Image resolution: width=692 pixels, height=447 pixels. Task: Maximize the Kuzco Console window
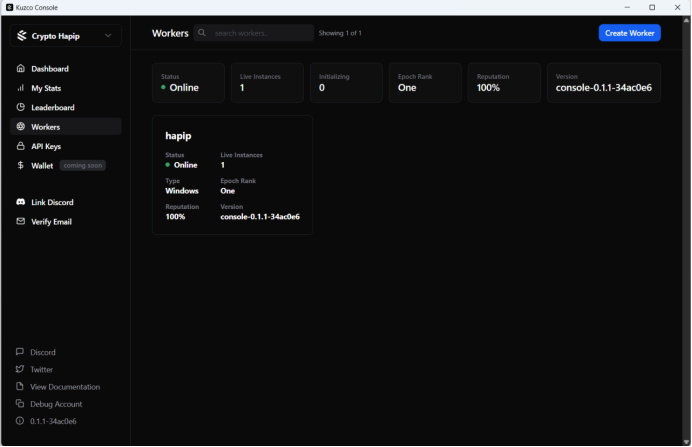652,8
